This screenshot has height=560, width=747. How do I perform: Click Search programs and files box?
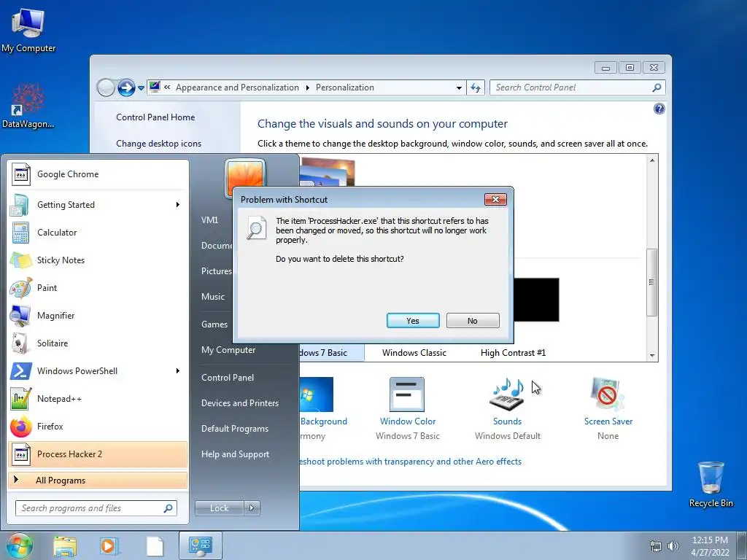point(96,508)
